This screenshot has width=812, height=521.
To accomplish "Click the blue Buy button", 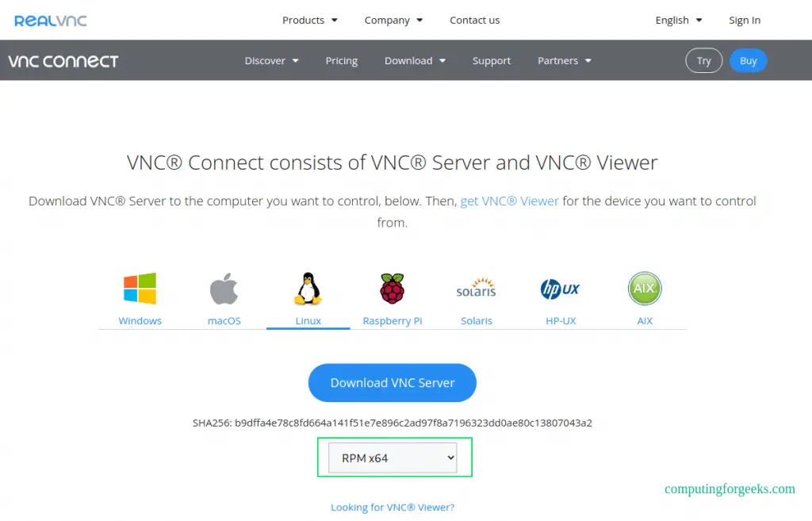I will (749, 60).
